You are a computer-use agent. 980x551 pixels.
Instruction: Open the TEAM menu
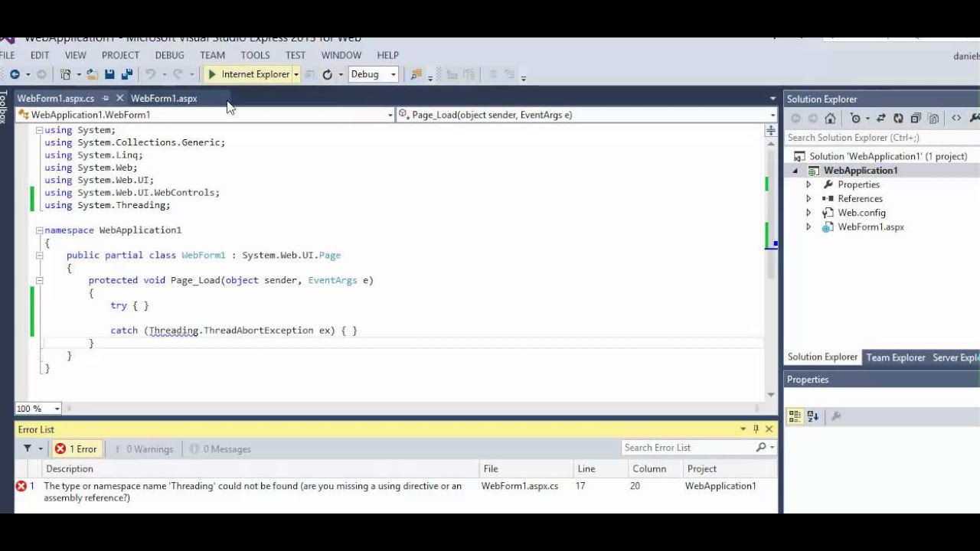[212, 55]
